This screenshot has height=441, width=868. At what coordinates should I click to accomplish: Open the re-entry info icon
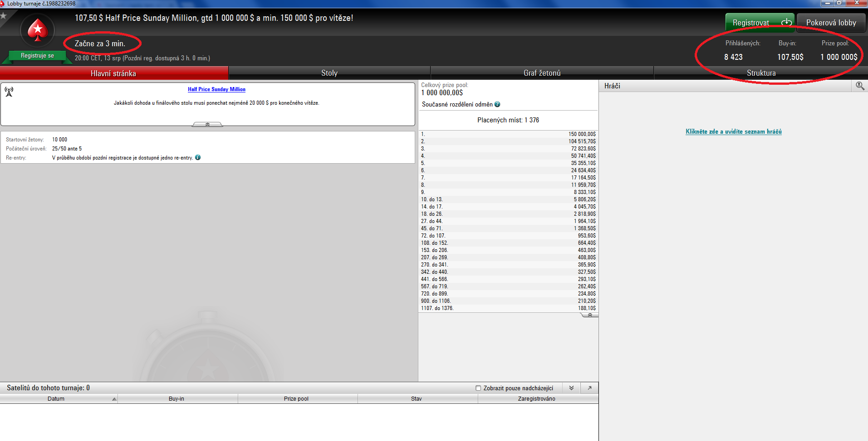(x=198, y=157)
